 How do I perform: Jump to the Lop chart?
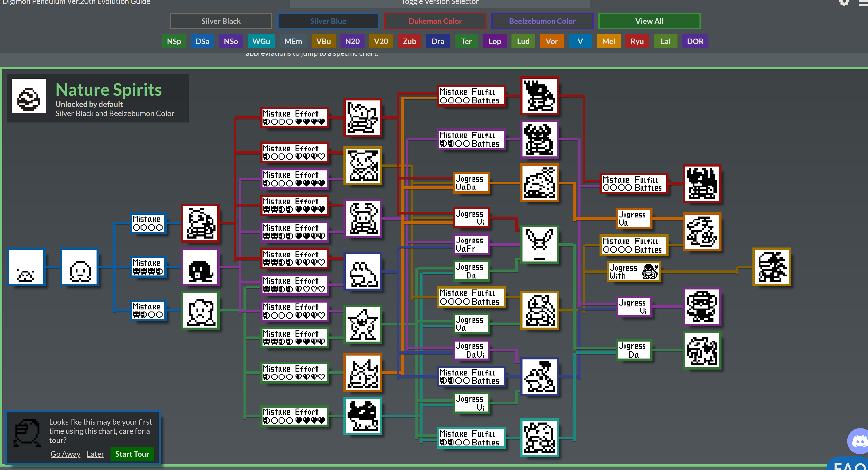[495, 41]
